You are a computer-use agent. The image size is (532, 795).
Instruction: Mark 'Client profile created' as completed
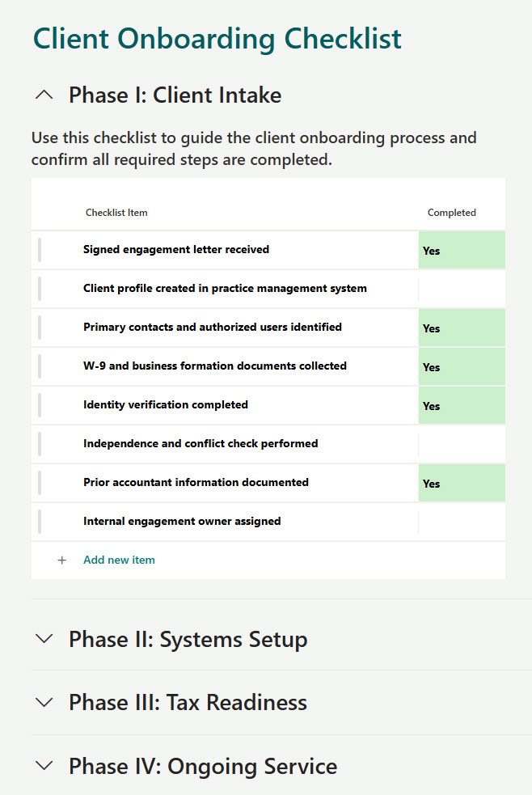pos(461,289)
